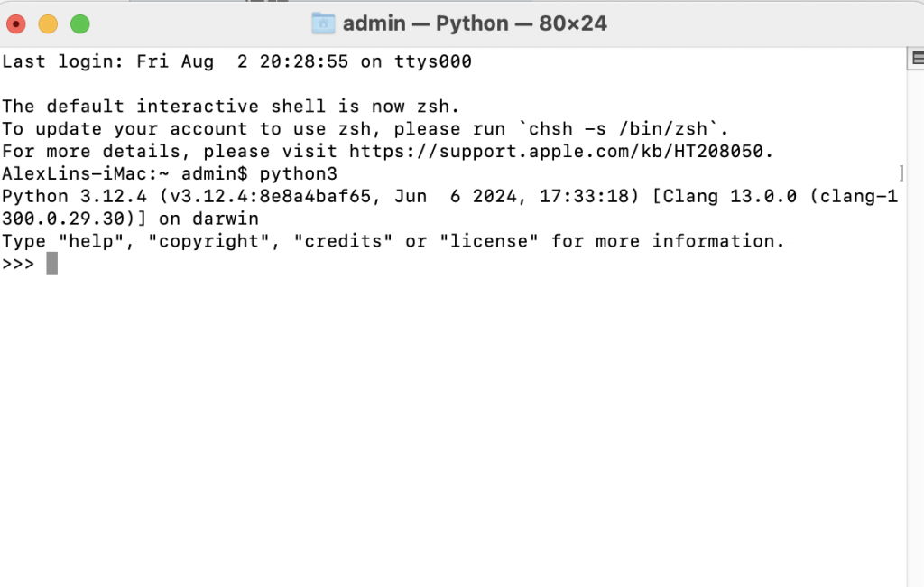
Task: Close the Terminal window with red button
Action: coord(16,24)
